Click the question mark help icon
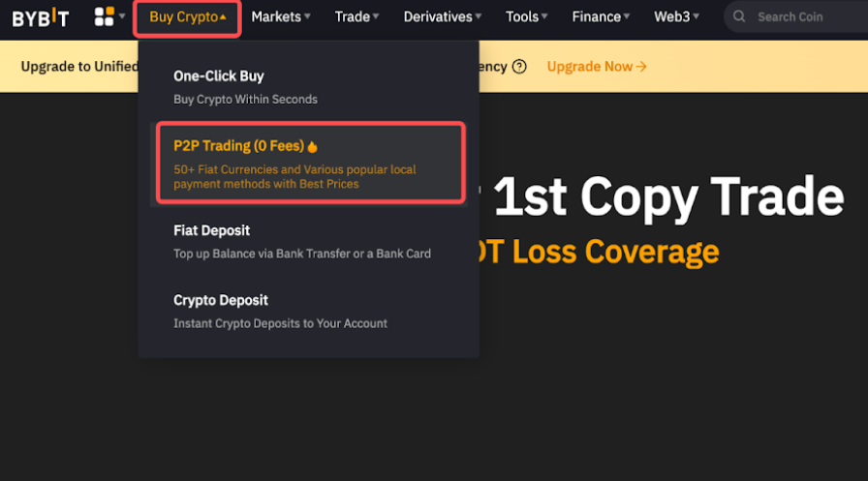The width and height of the screenshot is (868, 481). click(x=519, y=67)
